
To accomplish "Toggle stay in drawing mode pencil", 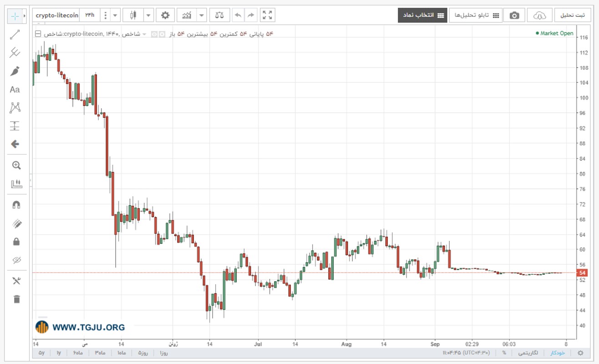I will (16, 223).
